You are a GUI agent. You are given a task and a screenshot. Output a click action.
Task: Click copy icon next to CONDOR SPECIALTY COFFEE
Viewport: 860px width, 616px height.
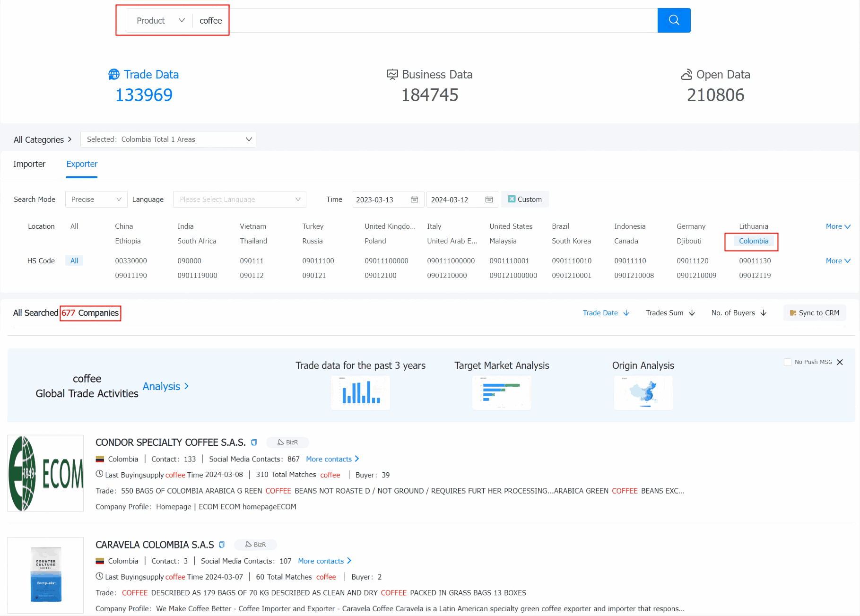click(x=254, y=442)
